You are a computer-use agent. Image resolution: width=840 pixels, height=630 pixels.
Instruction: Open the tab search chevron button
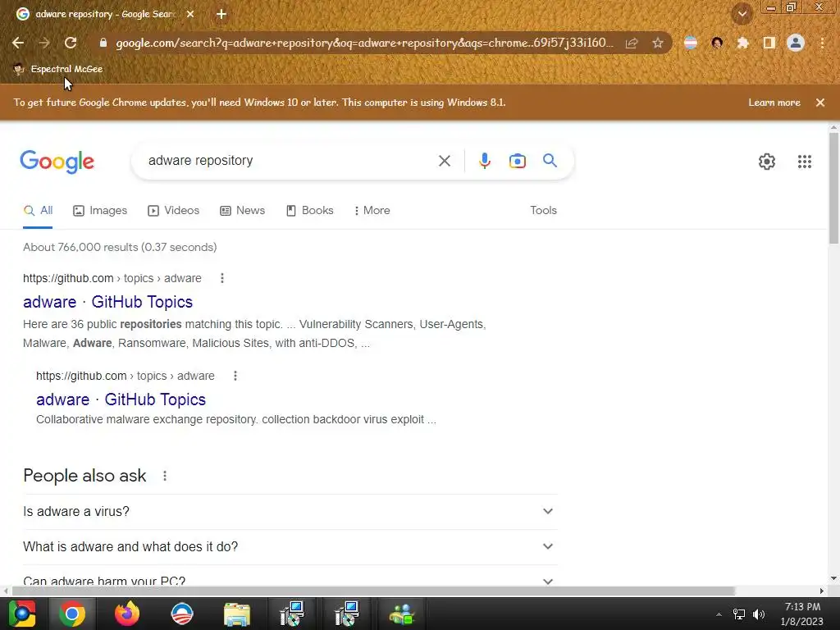coord(742,14)
